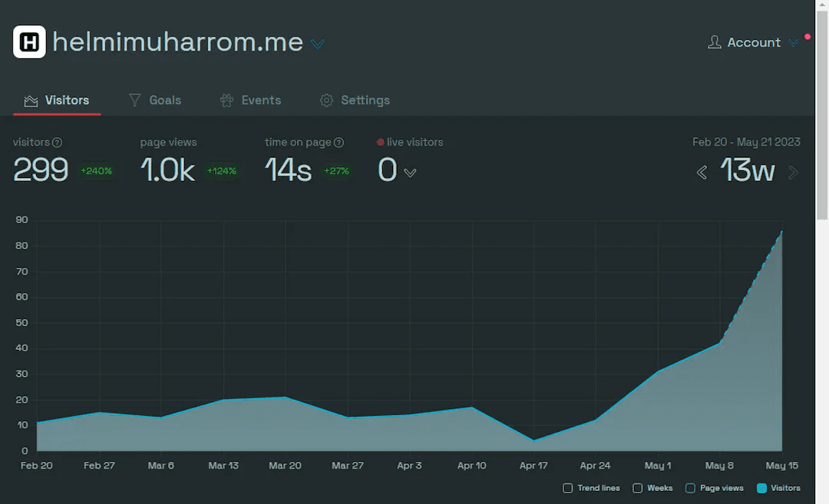Open the Settings tab

click(355, 100)
